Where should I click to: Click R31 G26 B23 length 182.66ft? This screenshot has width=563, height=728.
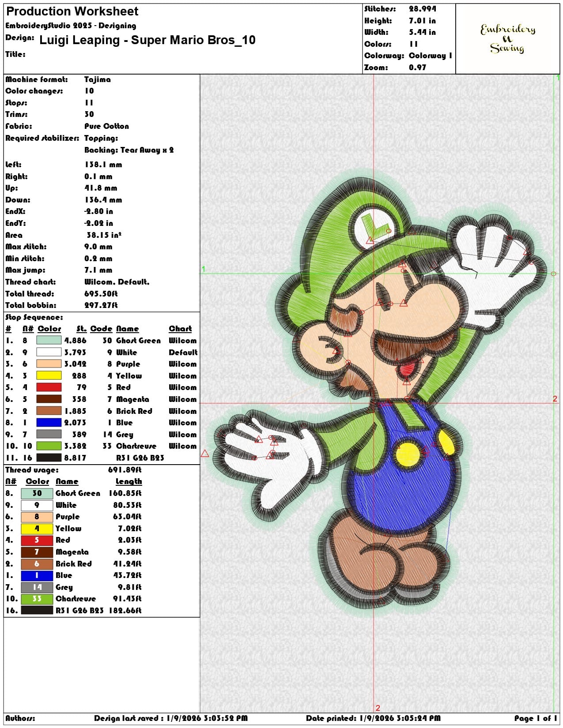125,611
